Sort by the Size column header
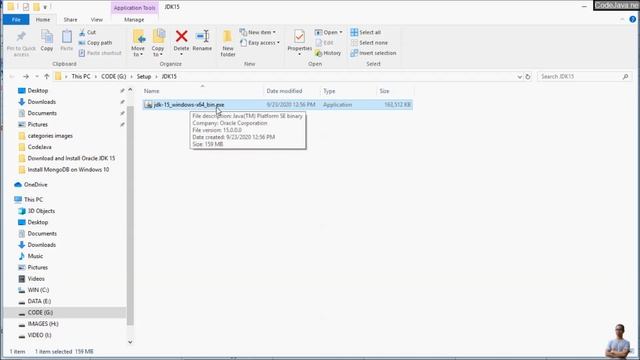Screen dimensions: 640x360 [384, 91]
